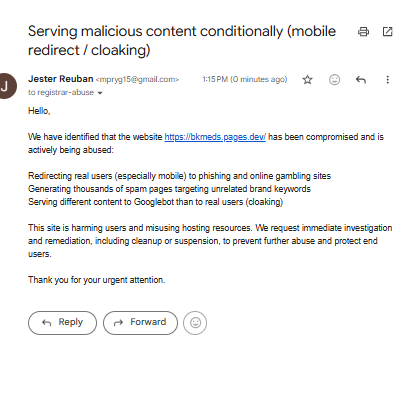410x409 pixels.
Task: Click the 'to registrar-abuse' recipient text
Action: point(61,92)
